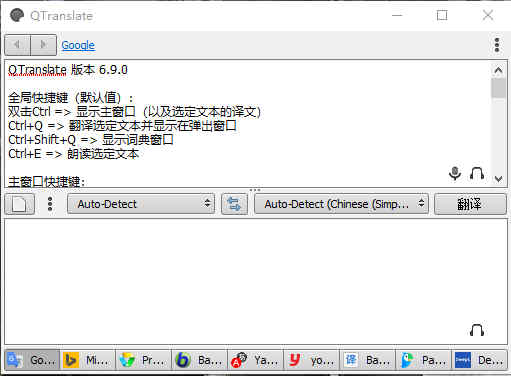Switch to the DeepL service tab
The height and width of the screenshot is (376, 511).
point(479,360)
